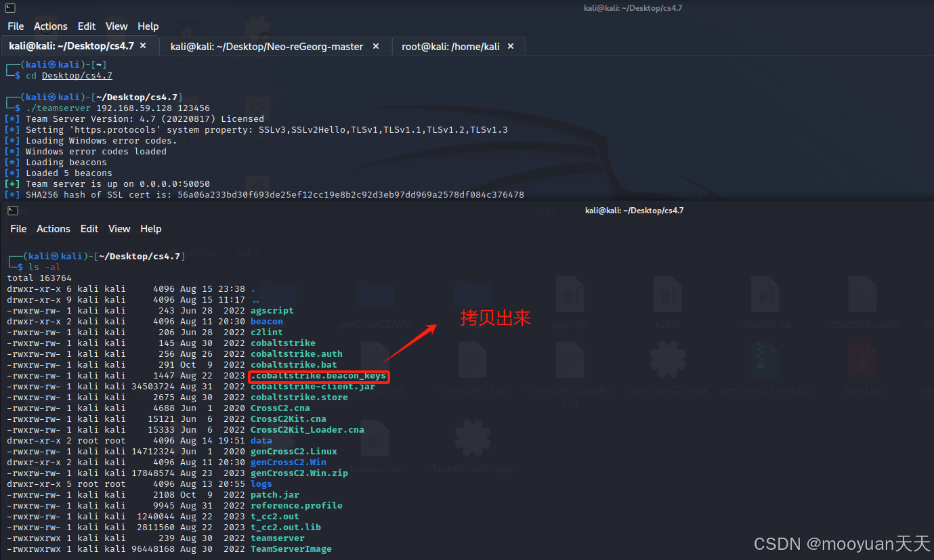The width and height of the screenshot is (934, 560).
Task: Click t_cc2.out file name
Action: click(x=275, y=517)
